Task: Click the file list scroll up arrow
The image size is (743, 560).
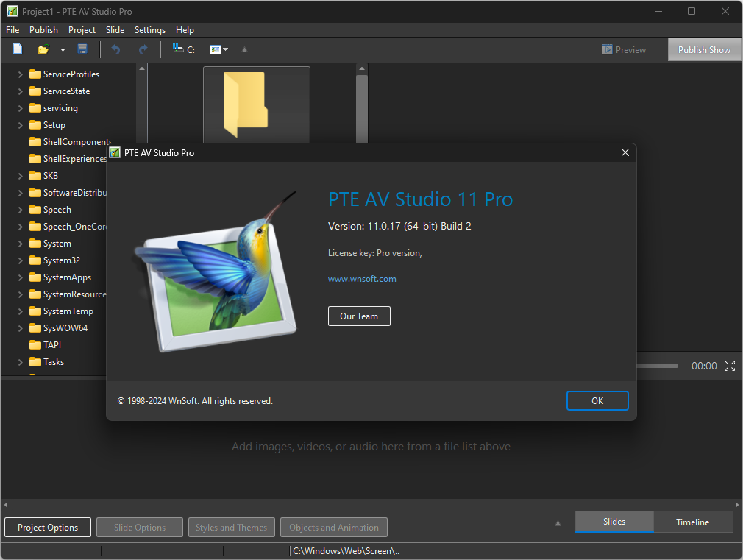Action: (362, 68)
